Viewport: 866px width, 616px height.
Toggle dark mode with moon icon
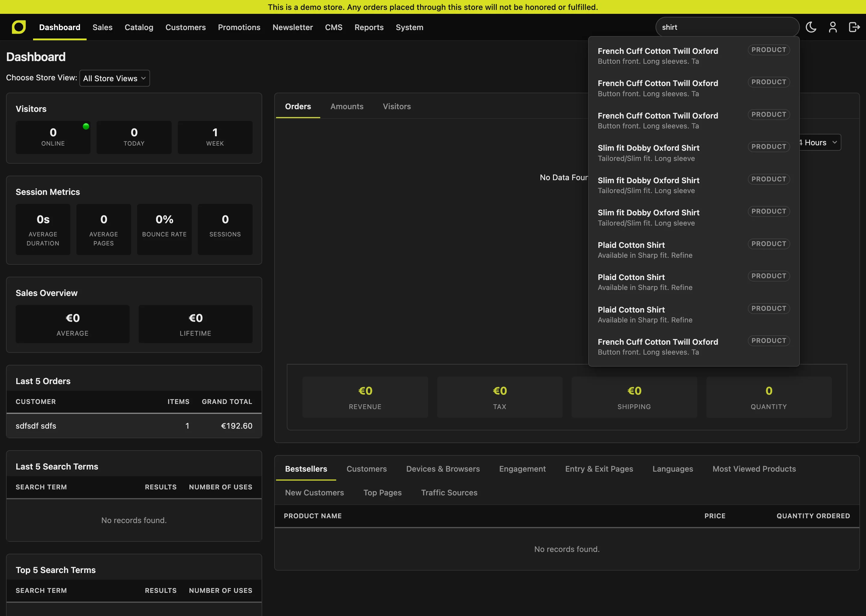(x=811, y=27)
